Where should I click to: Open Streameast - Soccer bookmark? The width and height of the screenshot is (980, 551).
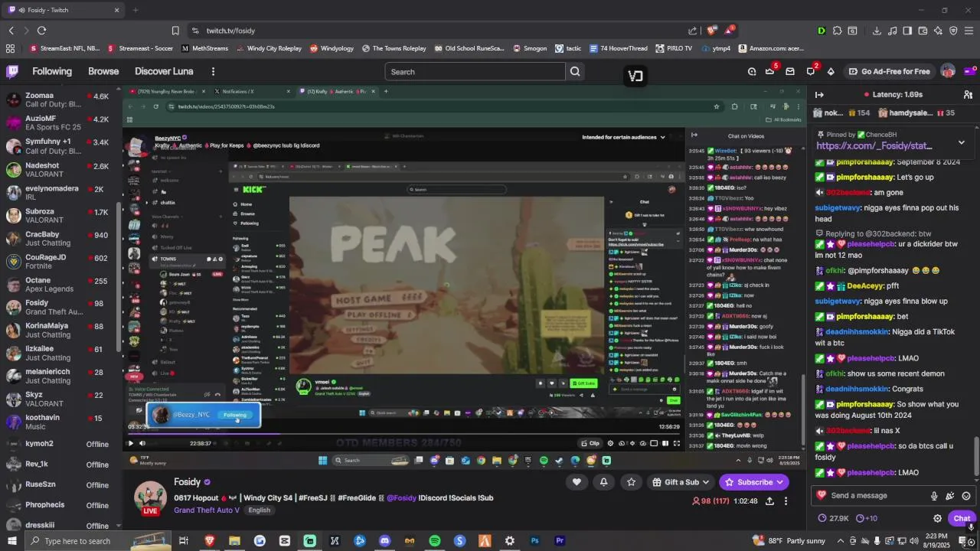141,48
